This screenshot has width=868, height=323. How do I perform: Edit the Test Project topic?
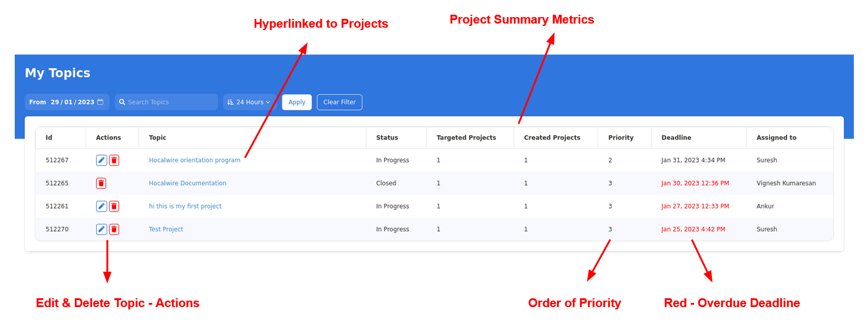(101, 229)
